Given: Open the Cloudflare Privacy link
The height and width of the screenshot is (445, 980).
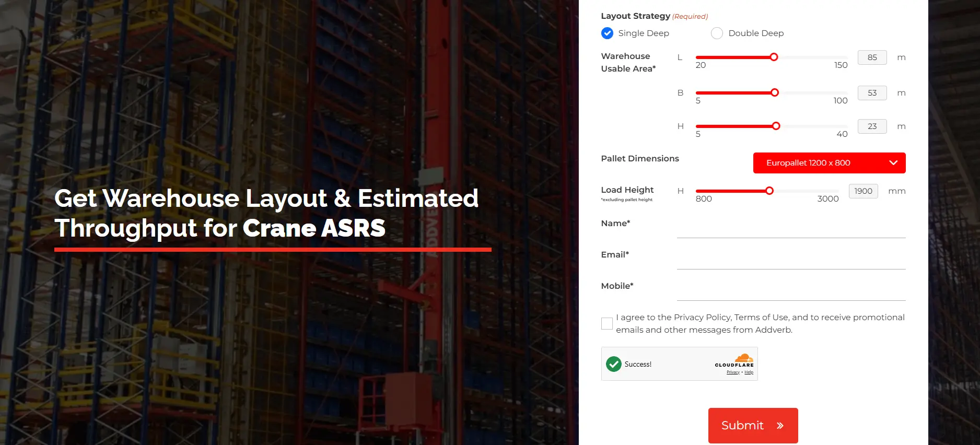Looking at the screenshot, I should 733,372.
